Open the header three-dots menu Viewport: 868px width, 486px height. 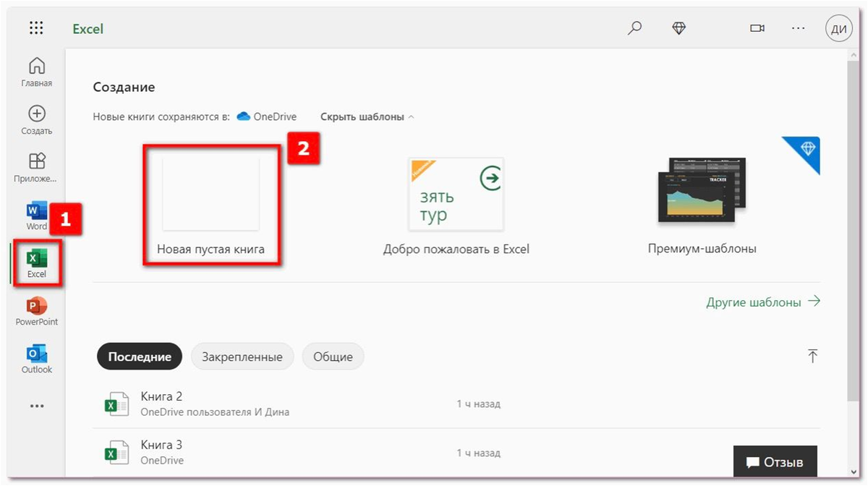coord(798,28)
